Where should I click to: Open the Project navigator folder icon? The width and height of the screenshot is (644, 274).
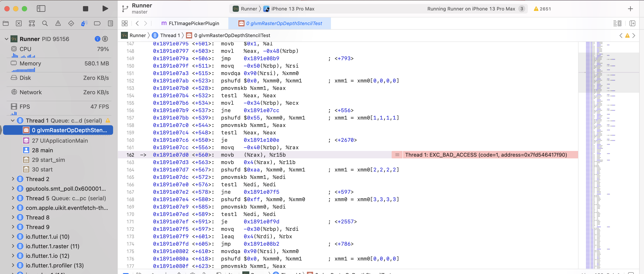point(5,23)
